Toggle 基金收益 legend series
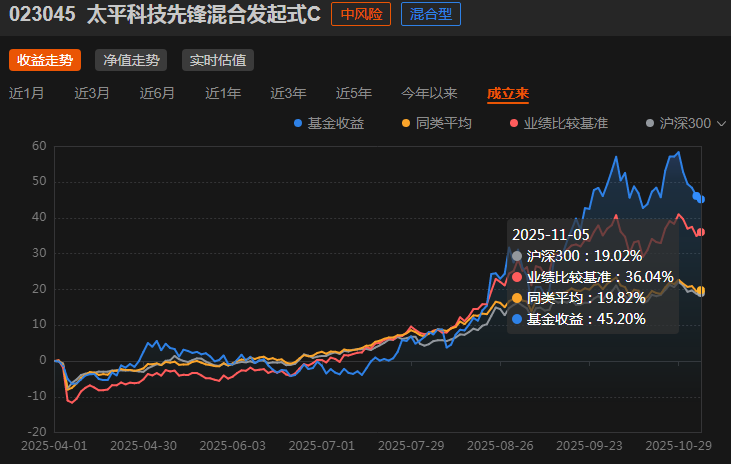The image size is (731, 464). [329, 124]
